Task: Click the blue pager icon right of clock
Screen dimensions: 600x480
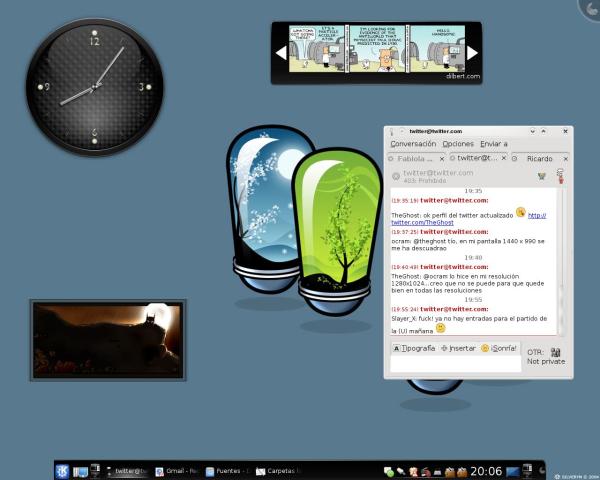Action: 513,472
